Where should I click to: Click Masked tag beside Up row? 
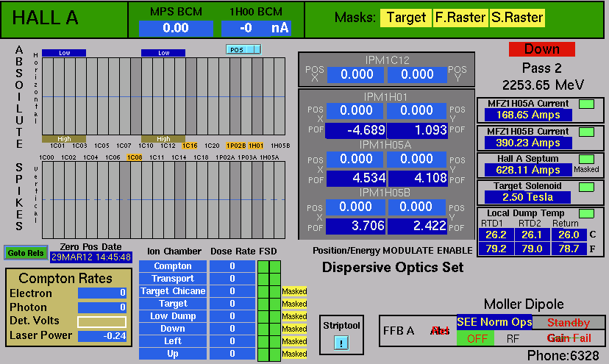[x=294, y=354]
